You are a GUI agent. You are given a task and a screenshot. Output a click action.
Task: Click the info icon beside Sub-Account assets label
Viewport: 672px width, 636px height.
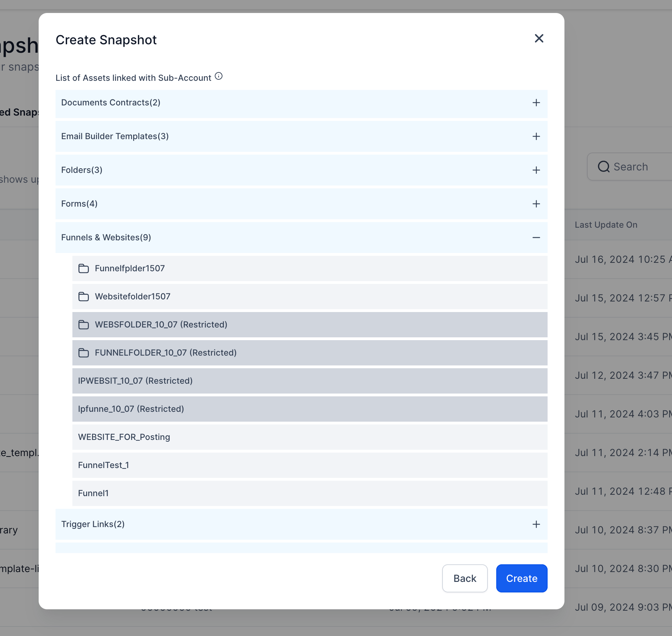click(219, 76)
